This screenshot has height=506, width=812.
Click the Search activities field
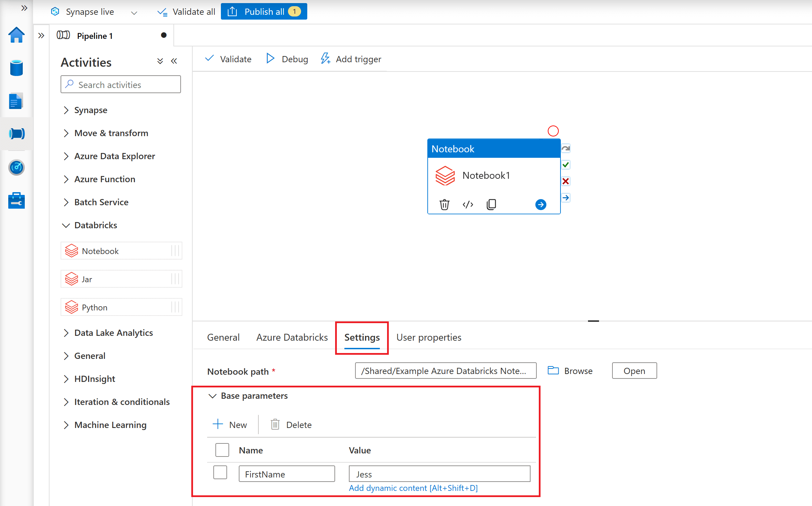pyautogui.click(x=121, y=84)
